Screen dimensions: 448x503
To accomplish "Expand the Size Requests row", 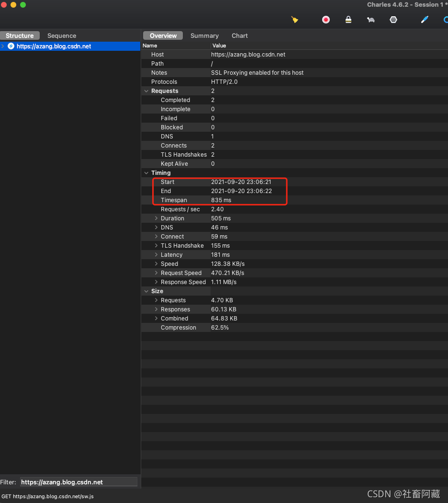I will [x=156, y=300].
